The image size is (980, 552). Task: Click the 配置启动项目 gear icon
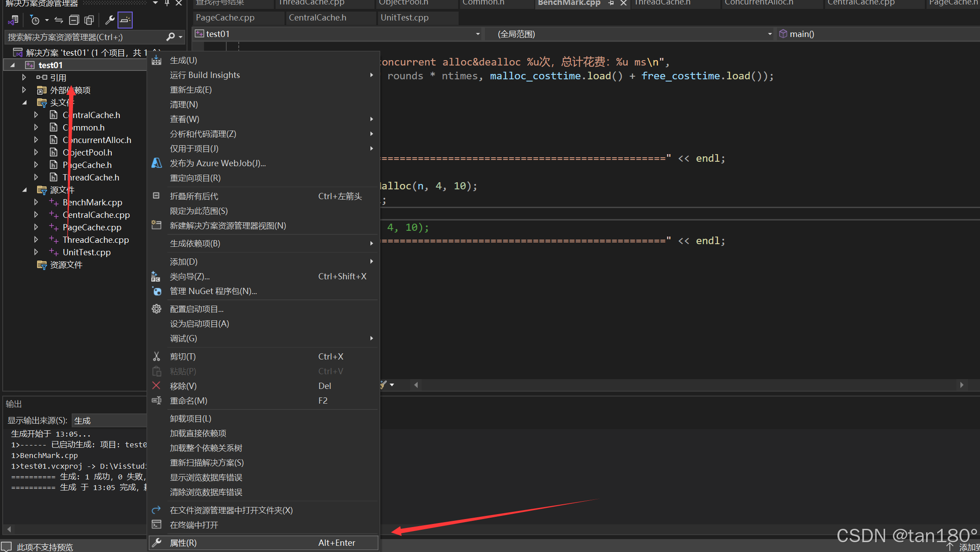pos(156,309)
